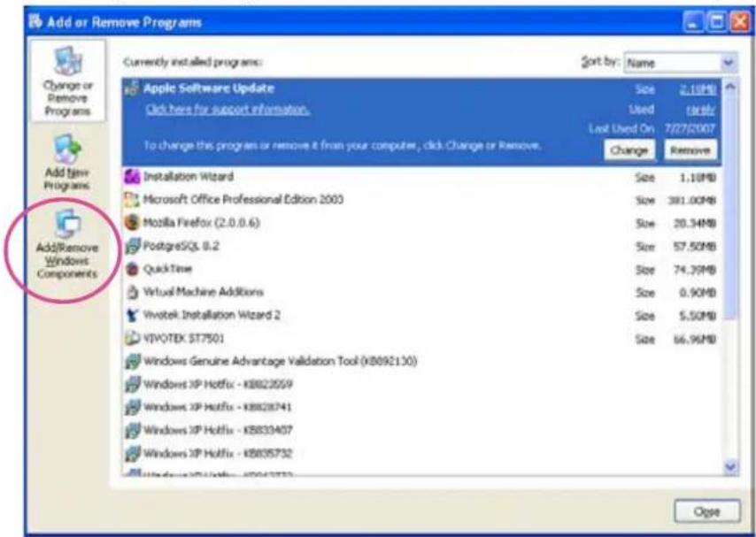Screen dimensions: 756x537
Task: Click Windows Genuine Advantage Validation Tool icon
Action: click(x=132, y=362)
